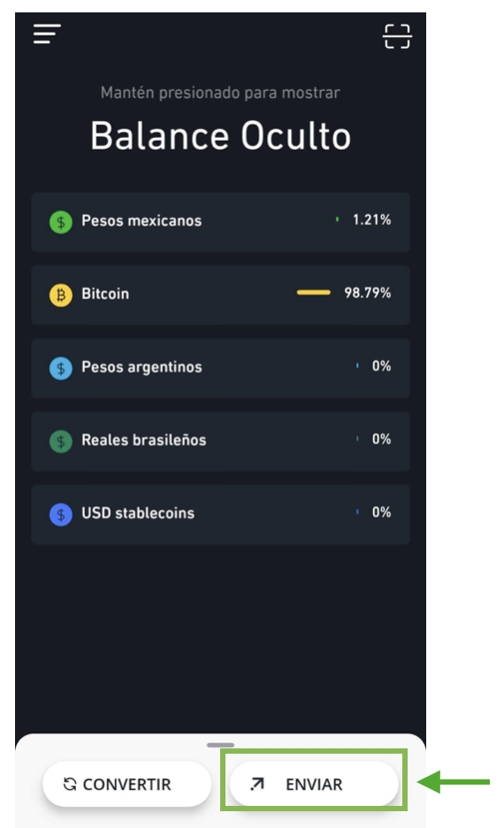
Task: Click the Balance Oculto hidden balance text
Action: click(x=220, y=135)
